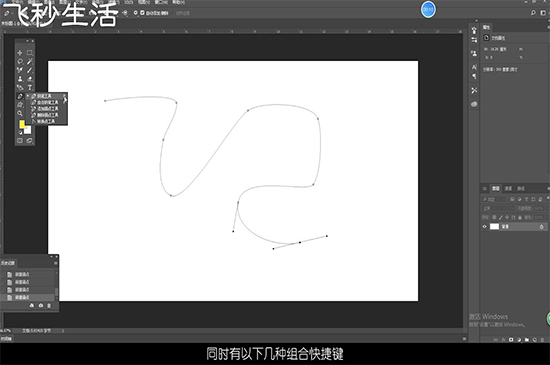
Task: Click the white background color swatch
Action: click(28, 130)
